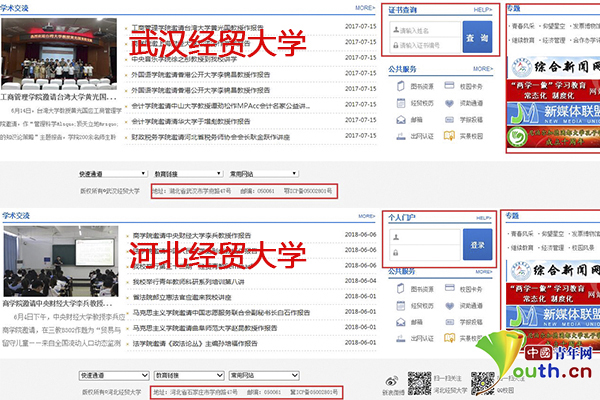Open news 马克思主义学院邀请曲阜师范大学赵昆教授
The width and height of the screenshot is (600, 400).
pyautogui.click(x=205, y=328)
